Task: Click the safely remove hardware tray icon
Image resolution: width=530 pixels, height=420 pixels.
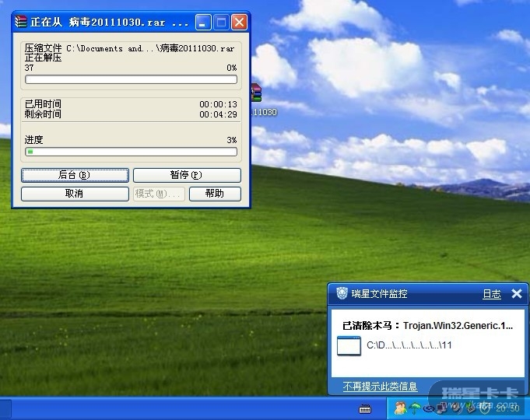Action: pos(470,408)
